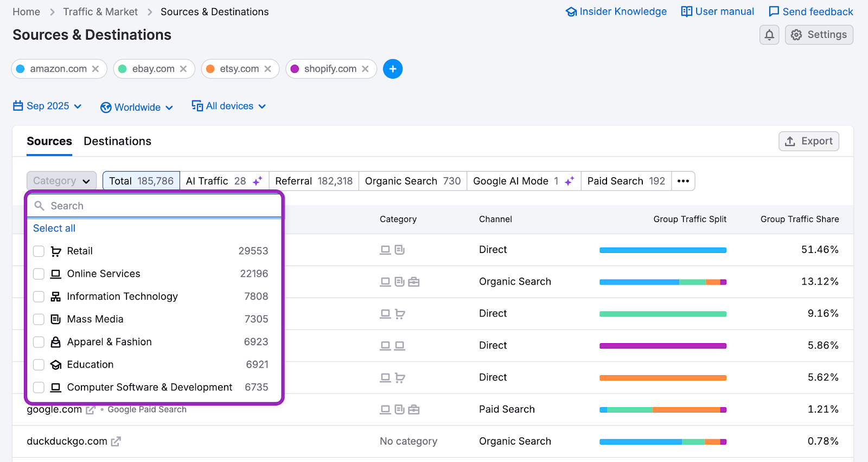The width and height of the screenshot is (868, 462).
Task: Click the Online Services laptop icon
Action: (56, 274)
